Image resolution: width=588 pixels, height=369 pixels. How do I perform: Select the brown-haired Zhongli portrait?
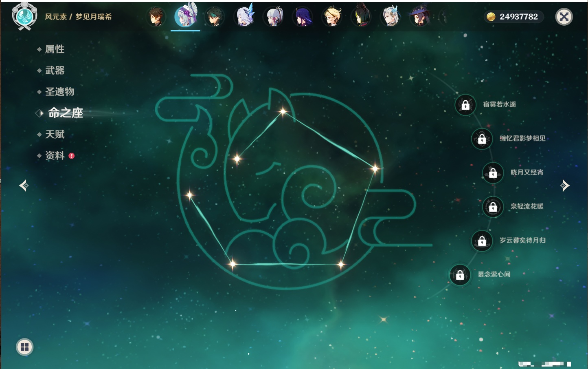(x=156, y=17)
